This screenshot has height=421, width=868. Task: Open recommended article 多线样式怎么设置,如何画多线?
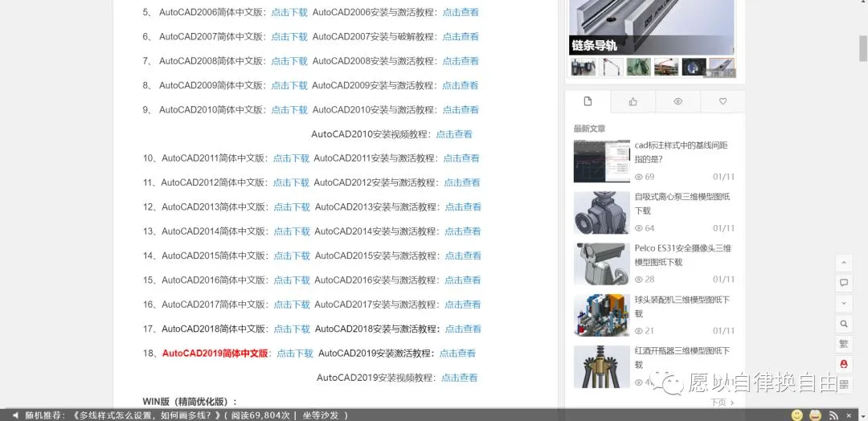coord(147,415)
